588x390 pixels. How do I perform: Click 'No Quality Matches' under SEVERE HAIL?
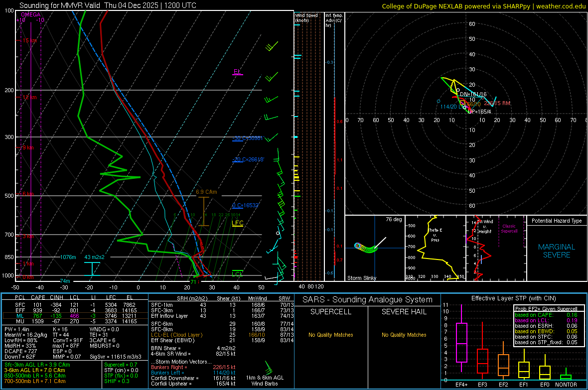pyautogui.click(x=404, y=335)
